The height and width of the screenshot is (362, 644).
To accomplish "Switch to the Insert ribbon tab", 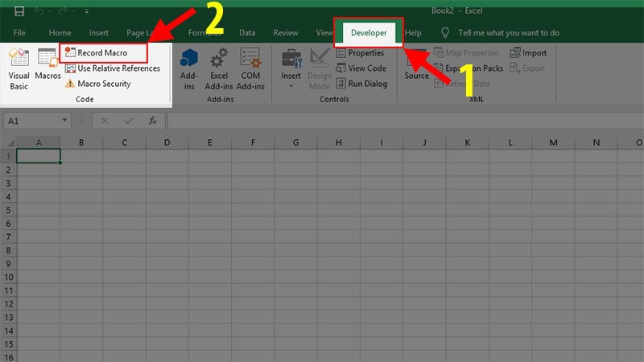I will [x=98, y=33].
